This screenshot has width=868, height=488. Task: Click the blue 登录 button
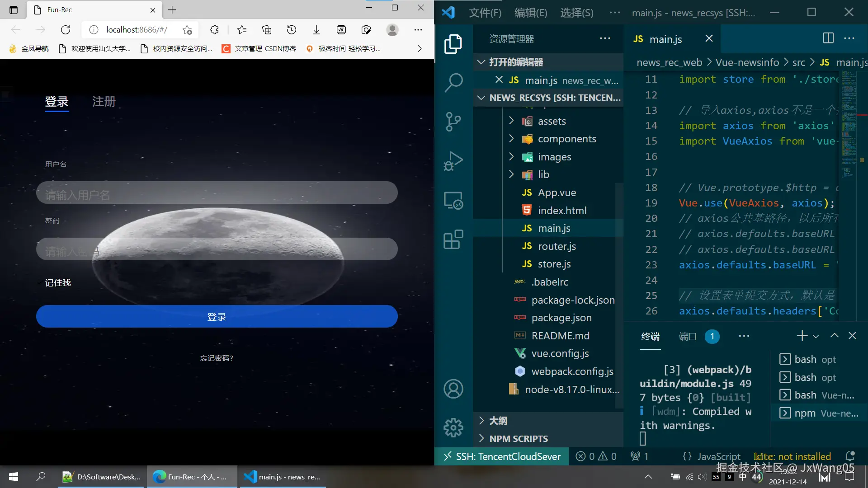tap(217, 316)
